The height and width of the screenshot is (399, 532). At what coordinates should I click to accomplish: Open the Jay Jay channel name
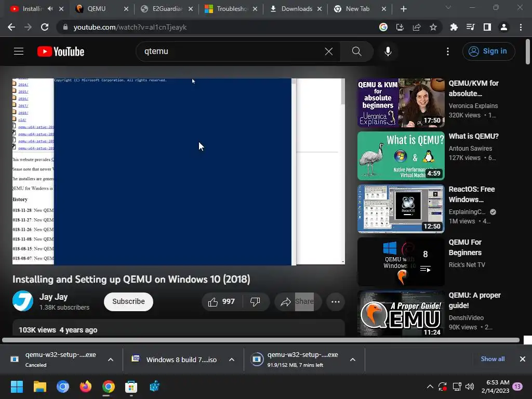tap(54, 297)
